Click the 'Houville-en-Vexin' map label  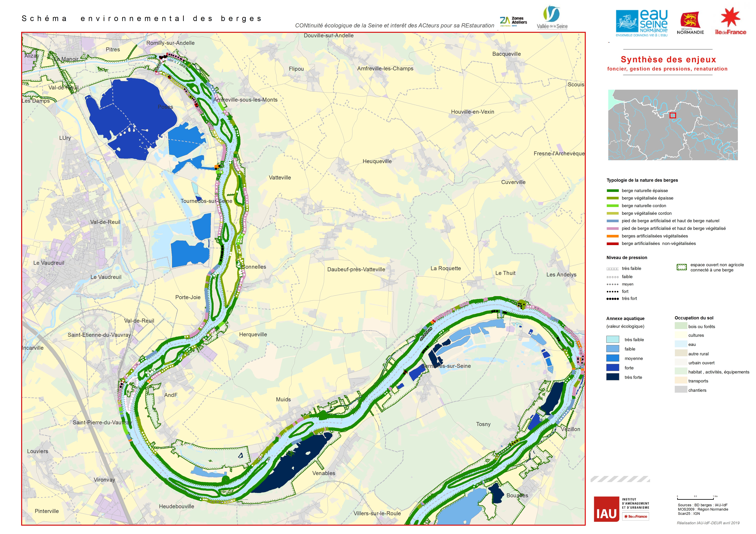coord(472,112)
